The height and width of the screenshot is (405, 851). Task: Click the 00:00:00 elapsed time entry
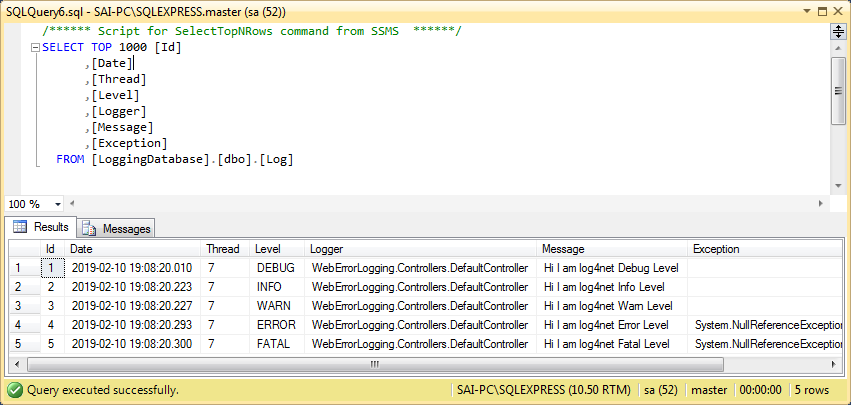[x=760, y=390]
